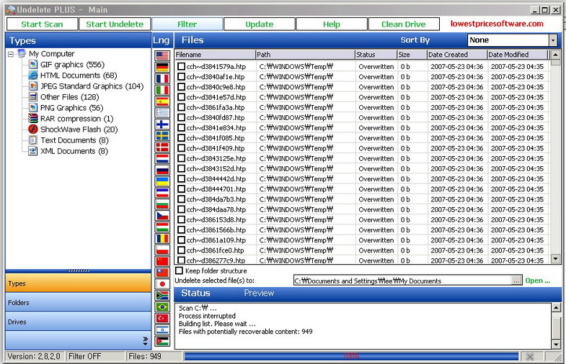Visit the lowestpricesoftware.com link
Image resolution: width=566 pixels, height=364 pixels.
497,24
